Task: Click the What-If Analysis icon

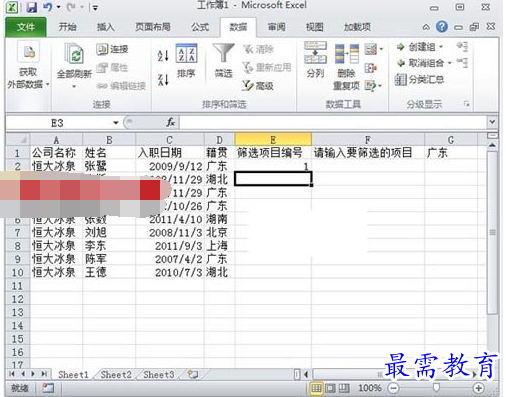Action: pos(370,86)
